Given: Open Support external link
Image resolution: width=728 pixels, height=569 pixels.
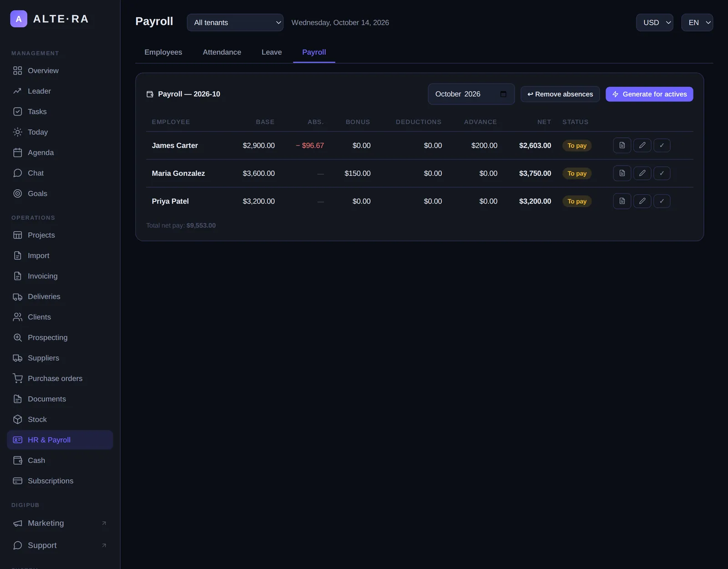Looking at the screenshot, I should pos(60,545).
